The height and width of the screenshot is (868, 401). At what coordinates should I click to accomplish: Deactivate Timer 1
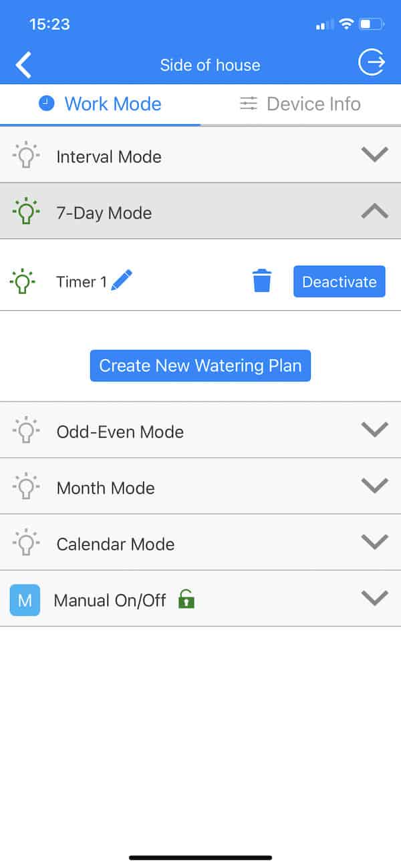(x=339, y=281)
